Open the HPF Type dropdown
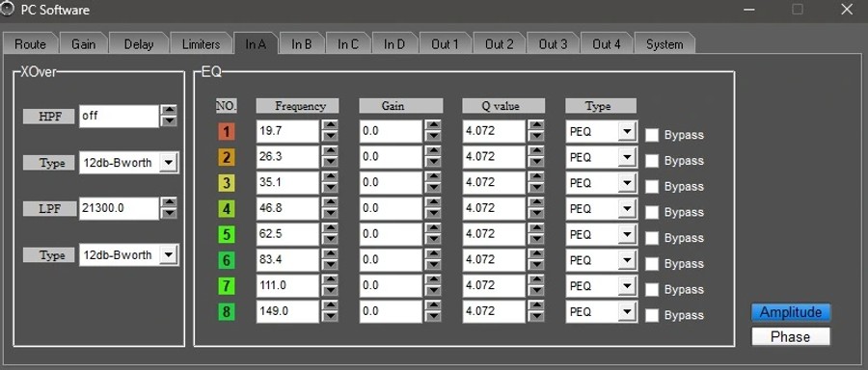This screenshot has width=868, height=370. click(x=169, y=163)
